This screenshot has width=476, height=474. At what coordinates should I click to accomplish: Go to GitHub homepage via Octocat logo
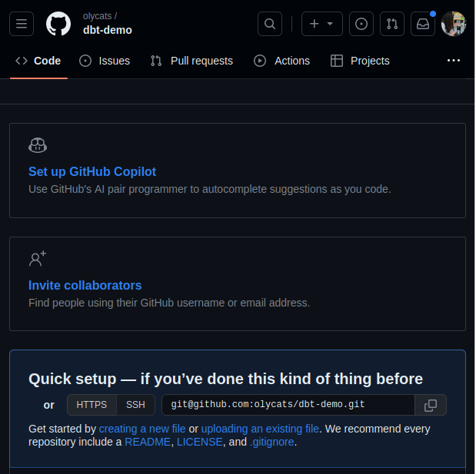coord(58,24)
